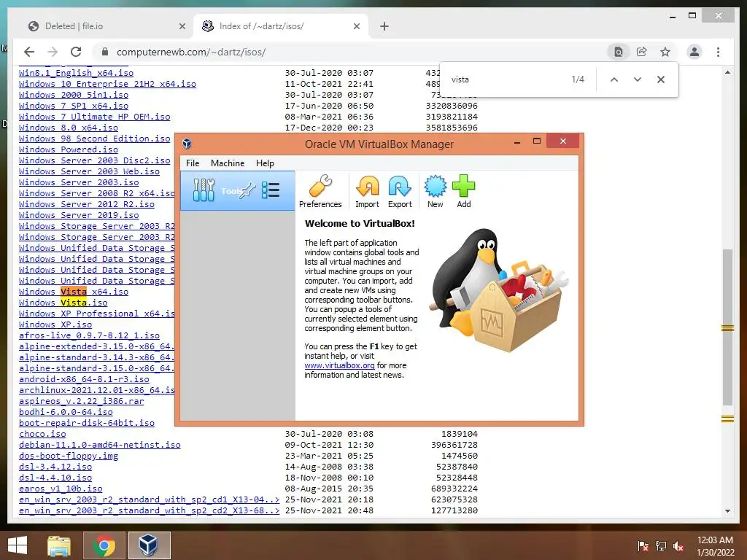Share this page via Chrome share icon

tap(642, 52)
